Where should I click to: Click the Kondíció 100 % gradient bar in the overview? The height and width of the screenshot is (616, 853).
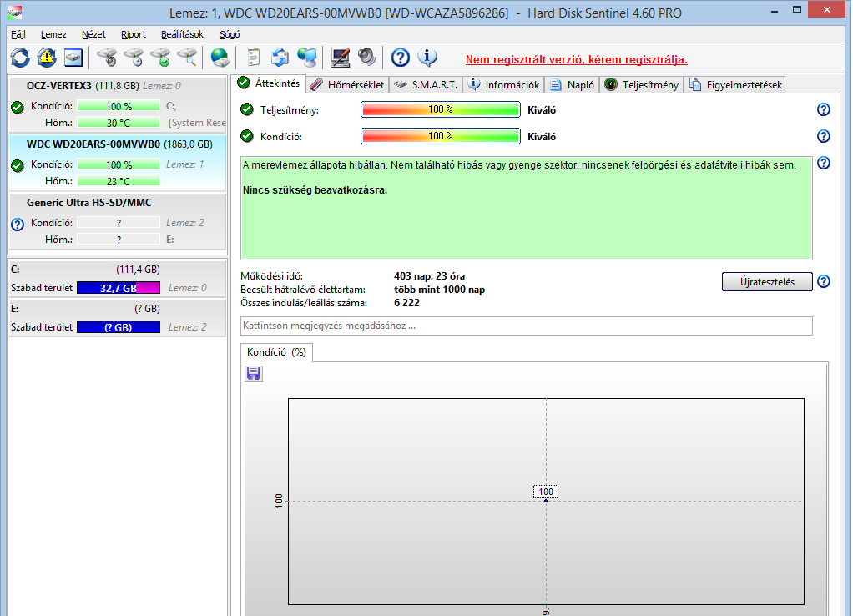441,136
